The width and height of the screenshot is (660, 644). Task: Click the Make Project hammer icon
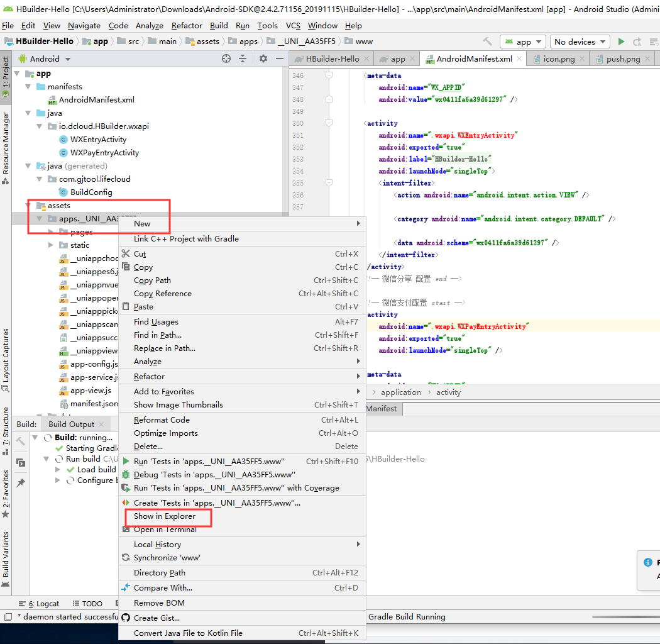point(487,42)
